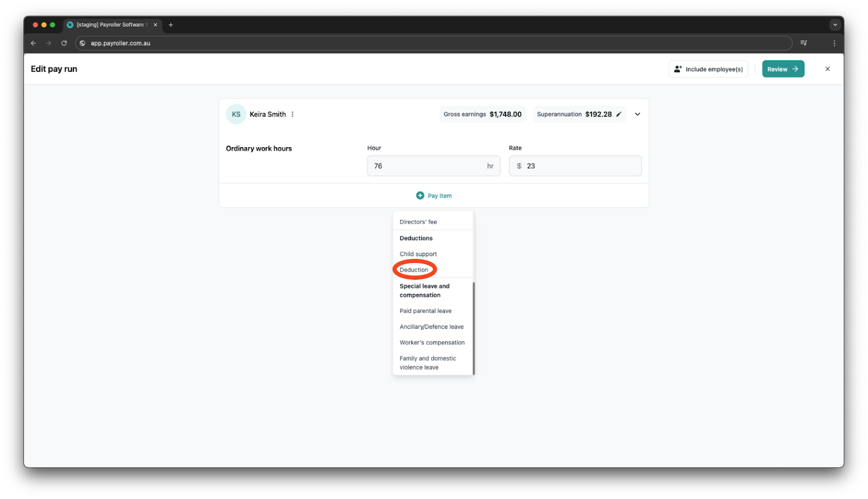Click the pay item dropdown scrollbar
This screenshot has height=499, width=868.
[x=474, y=328]
